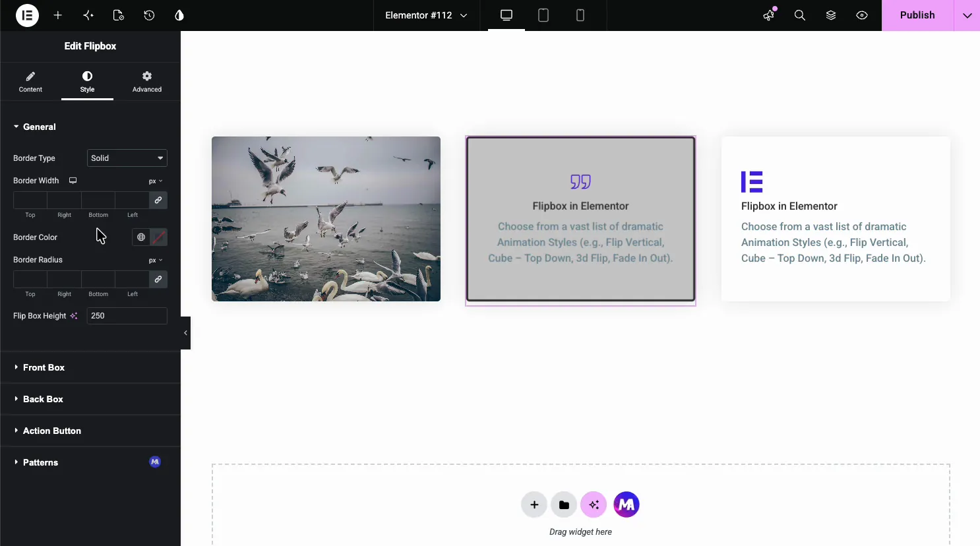
Task: Click 'Drag widget here' text
Action: tap(580, 532)
